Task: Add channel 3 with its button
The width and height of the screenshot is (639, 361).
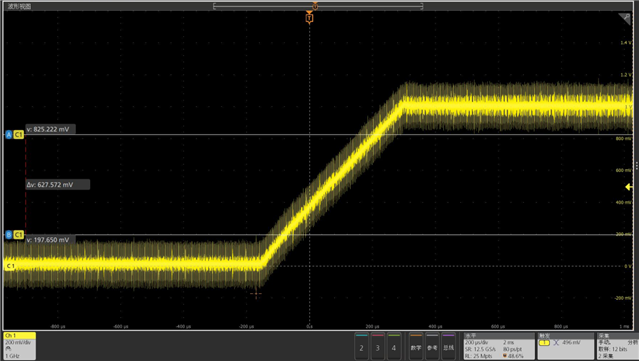Action: 378,346
